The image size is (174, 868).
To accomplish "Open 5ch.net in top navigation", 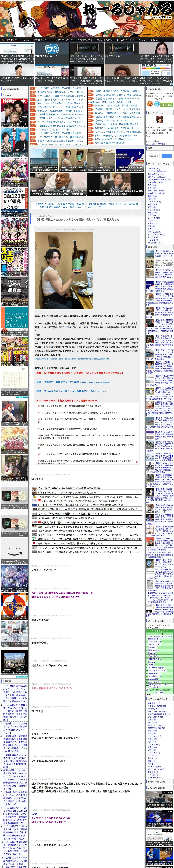I will click(x=143, y=40).
